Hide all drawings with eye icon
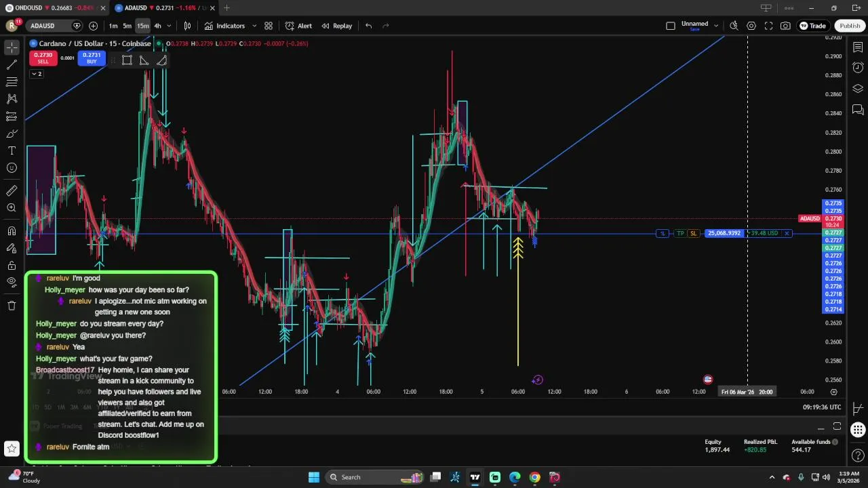Image resolution: width=868 pixels, height=488 pixels. pos(12,282)
